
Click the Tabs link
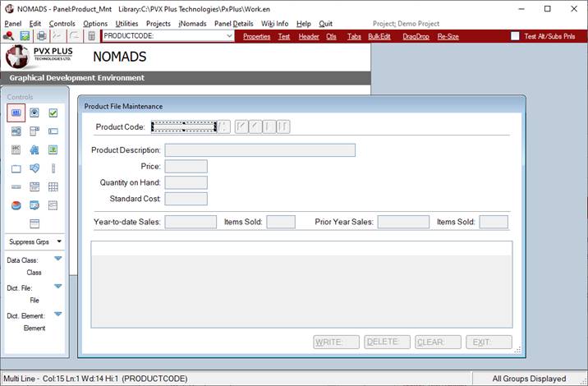[x=354, y=36]
